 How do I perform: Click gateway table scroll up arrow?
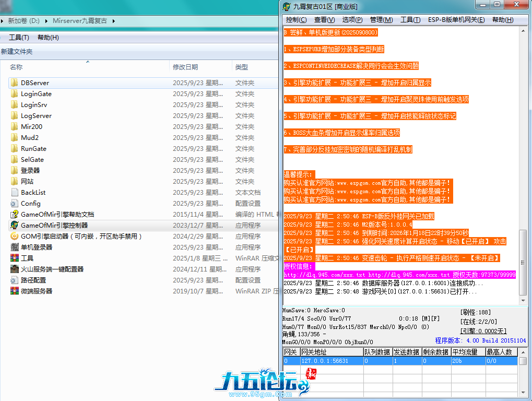pyautogui.click(x=523, y=352)
